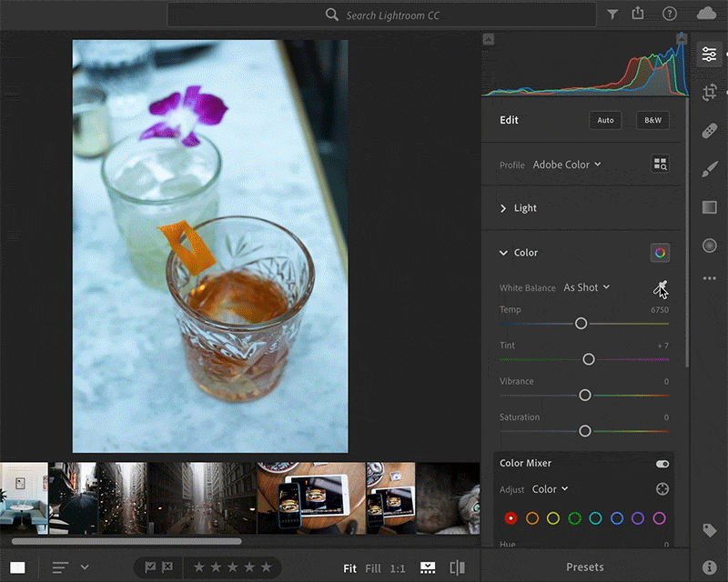Toggle the Color Mixer switch
The image size is (728, 582).
pyautogui.click(x=662, y=464)
